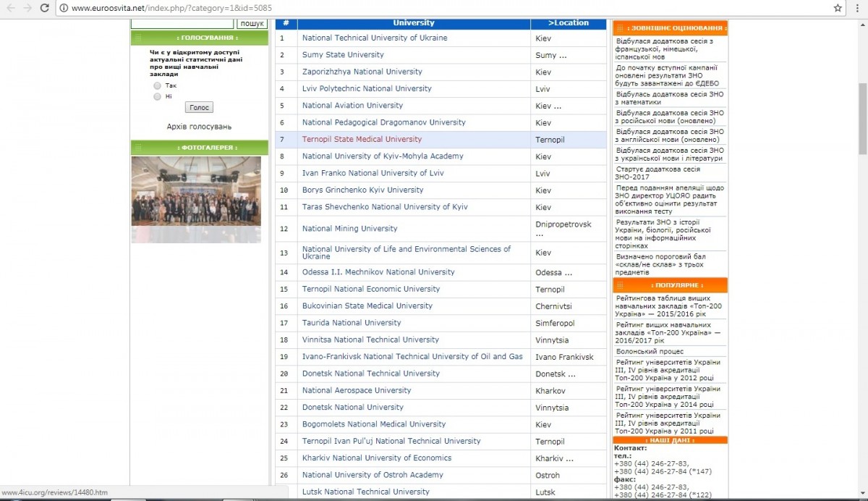Open Odessa I.I. Mechnikov National University link
Image resolution: width=868 pixels, height=501 pixels.
378,272
